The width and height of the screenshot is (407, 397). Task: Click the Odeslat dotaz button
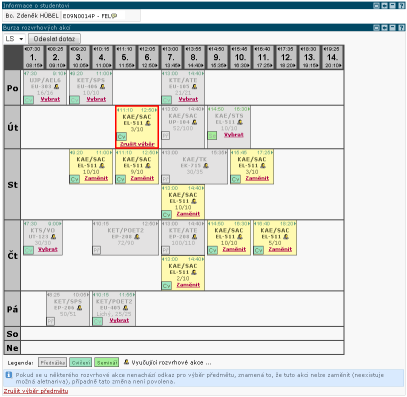point(54,39)
